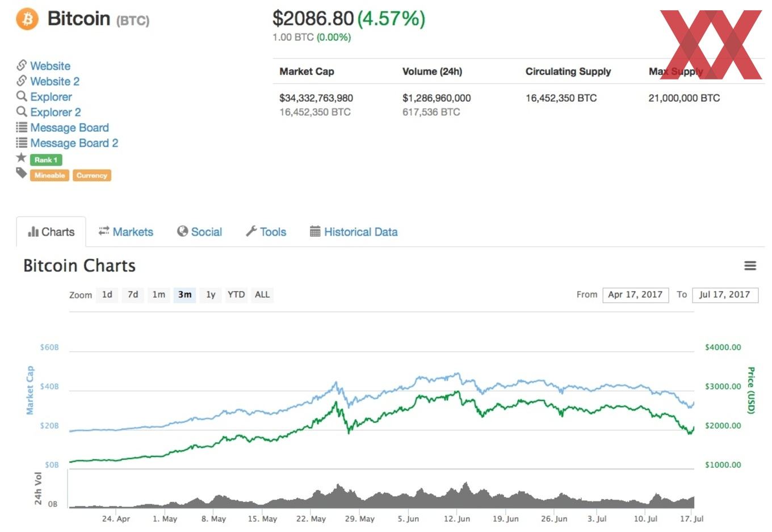Image resolution: width=772 pixels, height=532 pixels.
Task: Click the 29. May date label on chart
Action: 359,518
